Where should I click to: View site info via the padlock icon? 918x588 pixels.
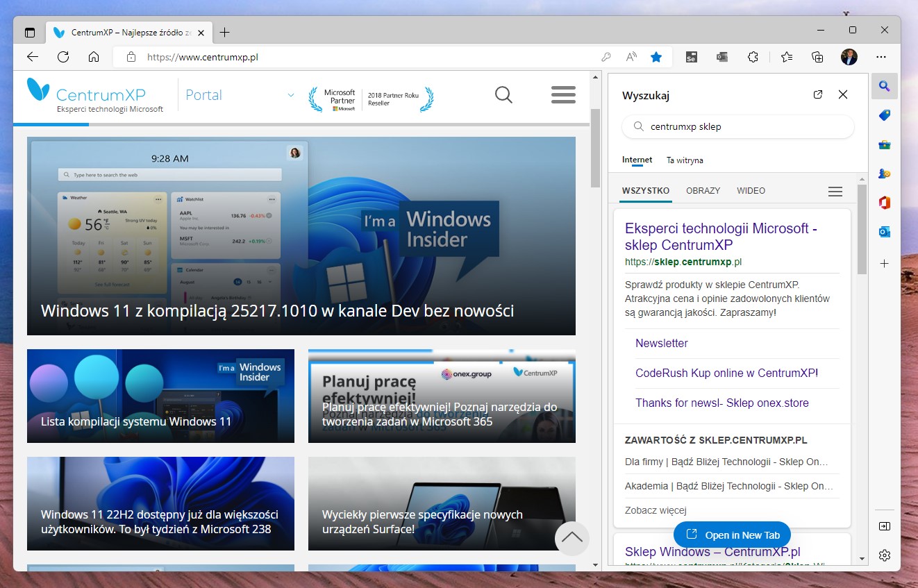coord(131,58)
